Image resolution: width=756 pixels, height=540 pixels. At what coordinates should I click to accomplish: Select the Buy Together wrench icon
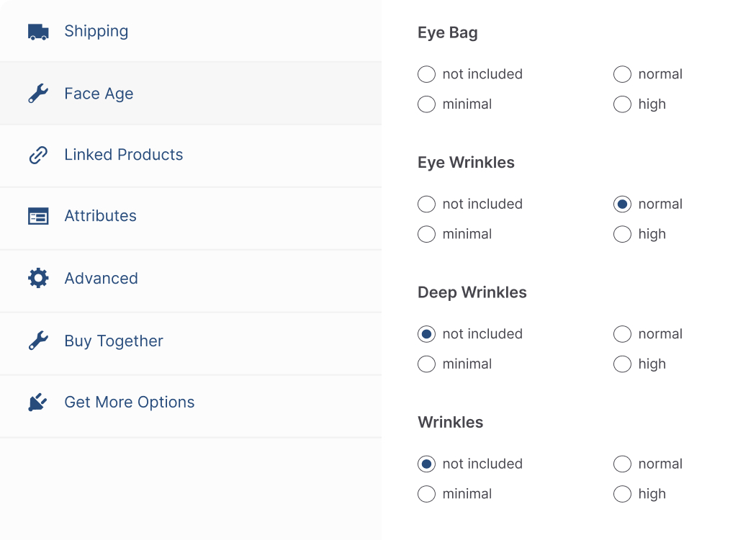[37, 340]
